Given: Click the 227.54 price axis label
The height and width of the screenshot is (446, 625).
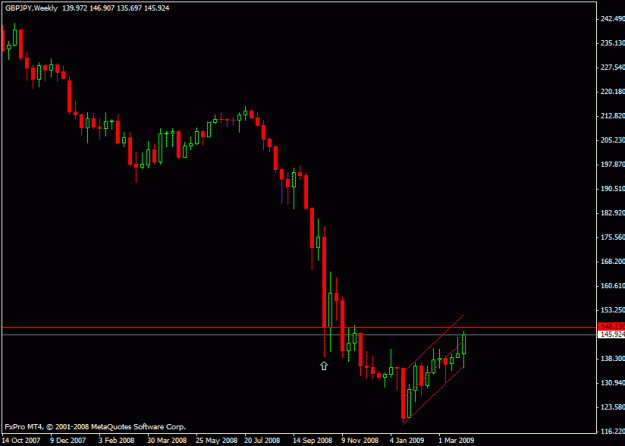Looking at the screenshot, I should [x=613, y=67].
